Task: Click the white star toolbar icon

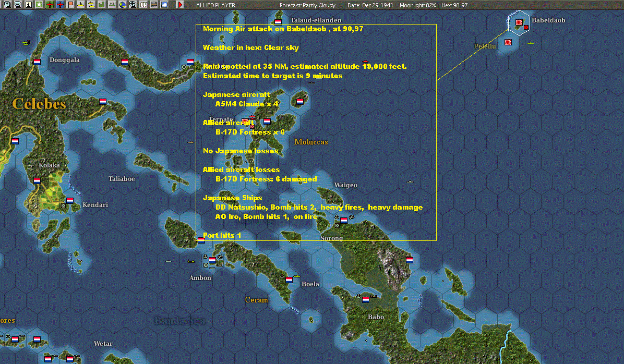Action: click(x=39, y=5)
